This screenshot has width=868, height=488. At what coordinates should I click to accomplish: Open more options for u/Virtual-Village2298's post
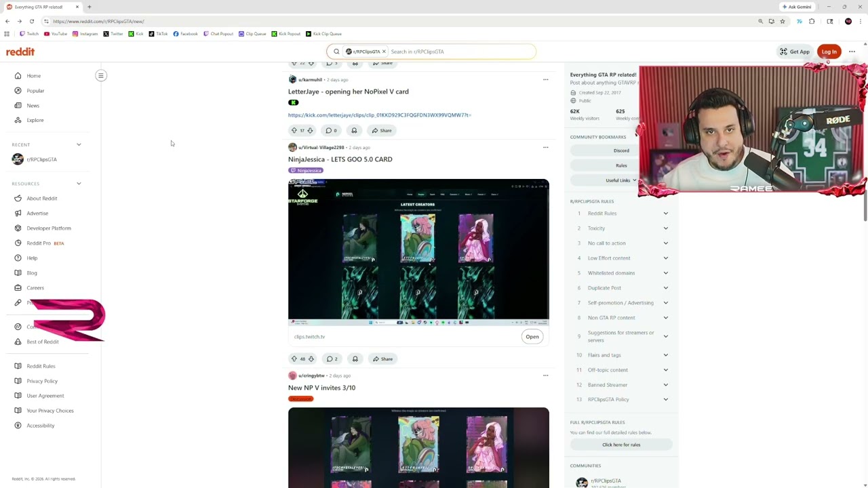[x=545, y=148]
